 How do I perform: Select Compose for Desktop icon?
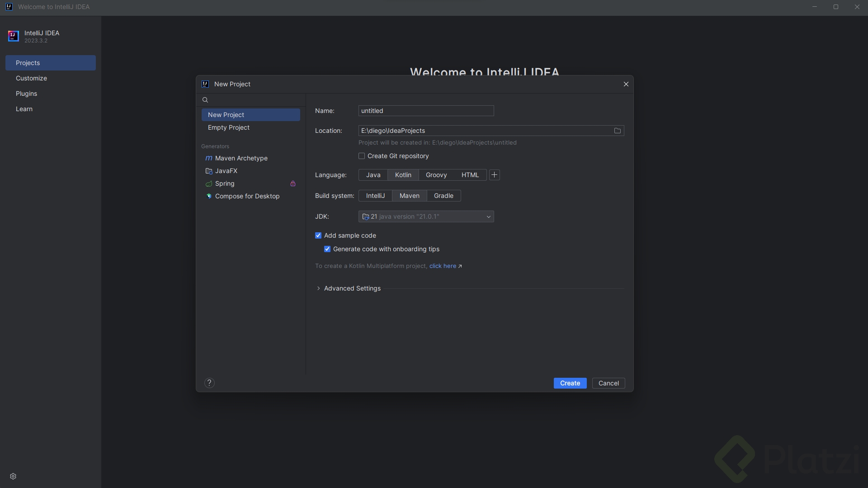(x=208, y=196)
